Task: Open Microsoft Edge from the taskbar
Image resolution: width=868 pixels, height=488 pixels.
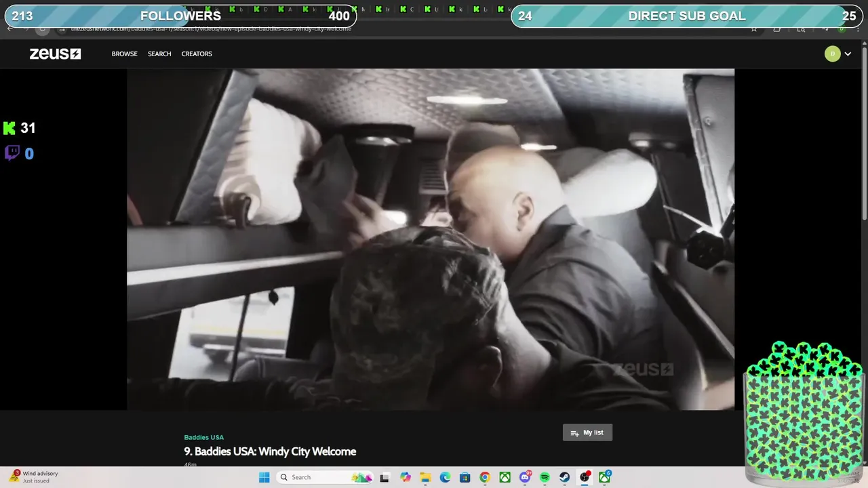Action: coord(445,477)
